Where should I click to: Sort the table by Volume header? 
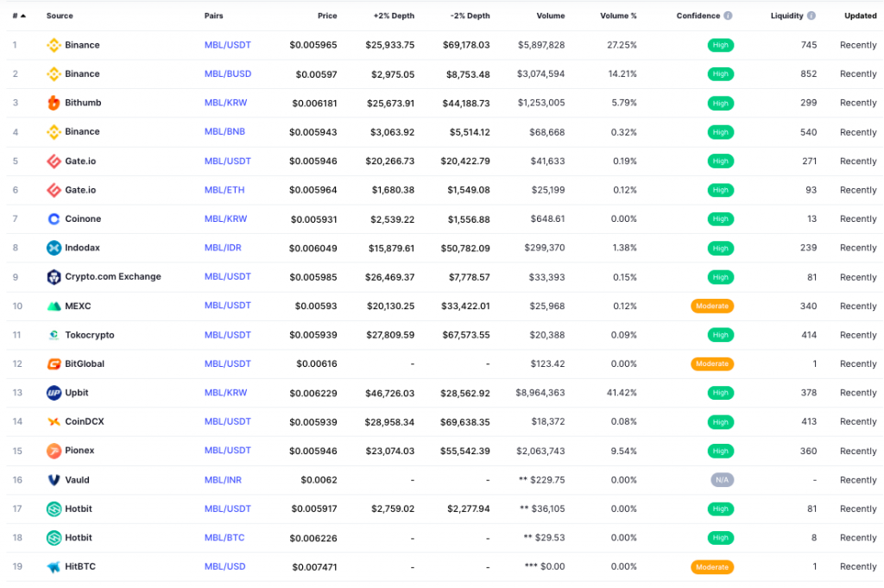tap(550, 16)
